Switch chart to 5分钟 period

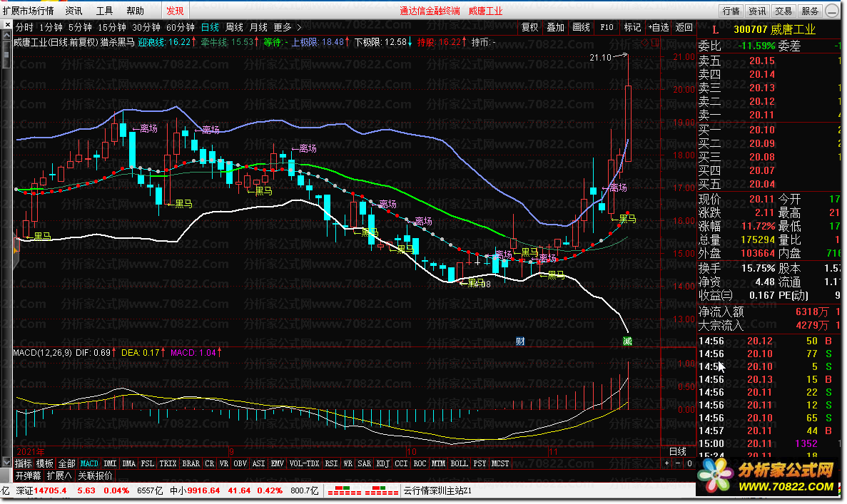tap(80, 27)
